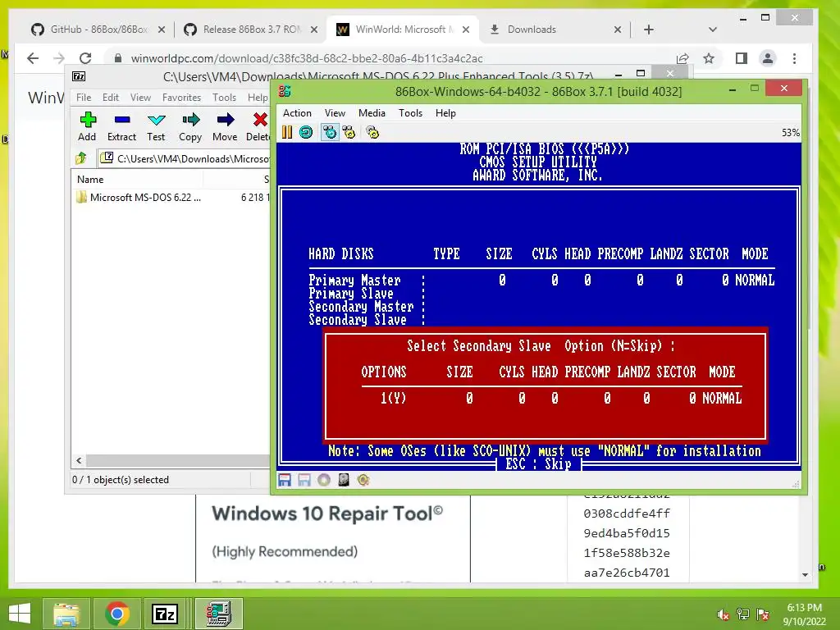Open the Action menu in 86Box
Image resolution: width=840 pixels, height=630 pixels.
click(x=297, y=113)
